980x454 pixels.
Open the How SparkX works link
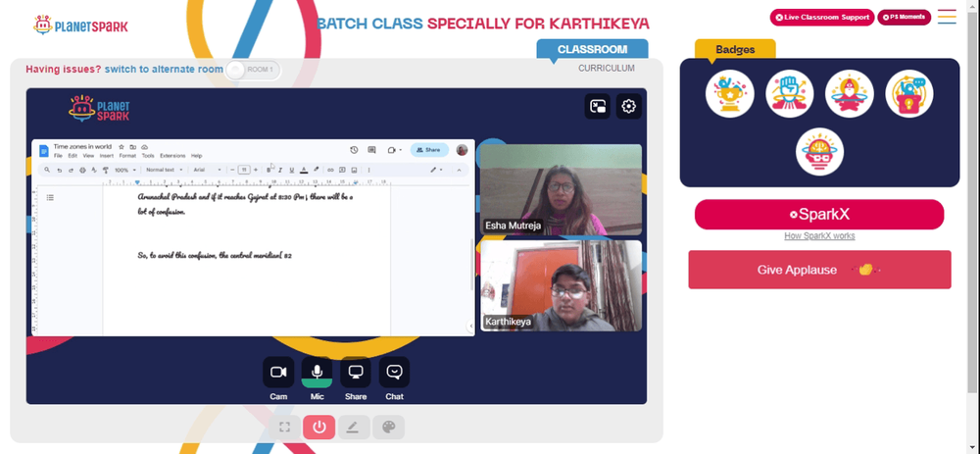pos(819,235)
